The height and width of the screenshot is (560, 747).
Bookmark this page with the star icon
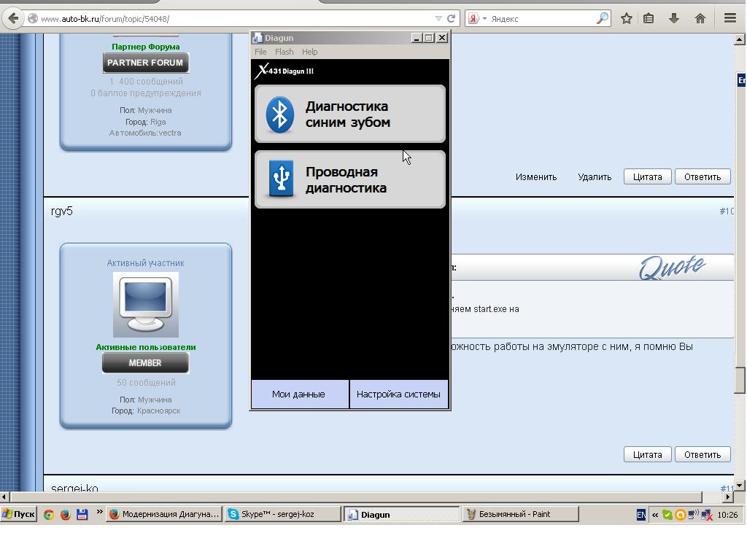pyautogui.click(x=627, y=18)
